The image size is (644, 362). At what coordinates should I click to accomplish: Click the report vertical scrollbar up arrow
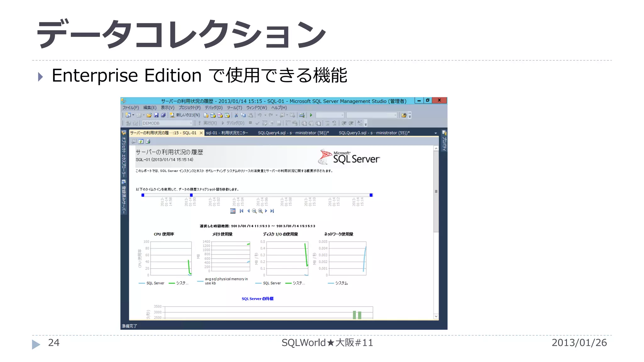tap(436, 148)
